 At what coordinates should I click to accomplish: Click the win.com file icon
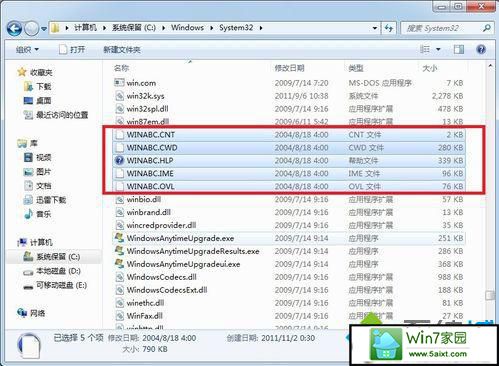point(119,83)
